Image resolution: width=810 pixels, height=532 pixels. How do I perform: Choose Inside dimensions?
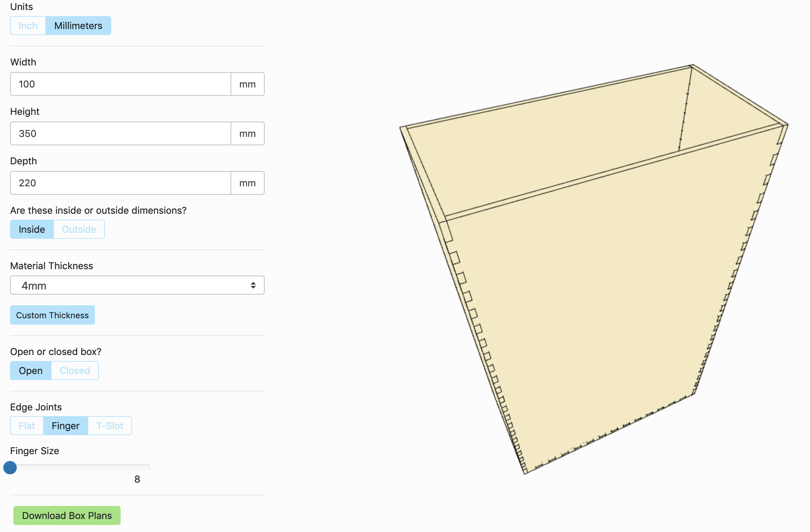point(32,229)
